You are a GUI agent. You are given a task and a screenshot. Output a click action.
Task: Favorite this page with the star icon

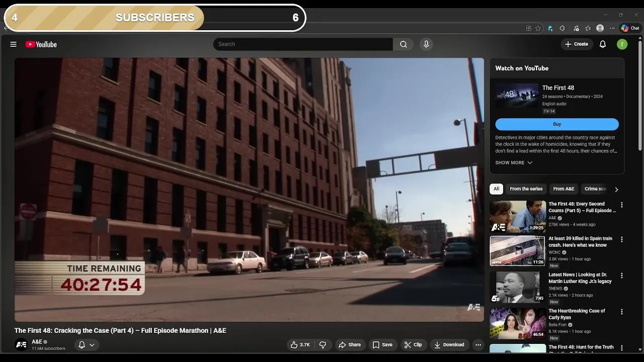click(x=538, y=28)
